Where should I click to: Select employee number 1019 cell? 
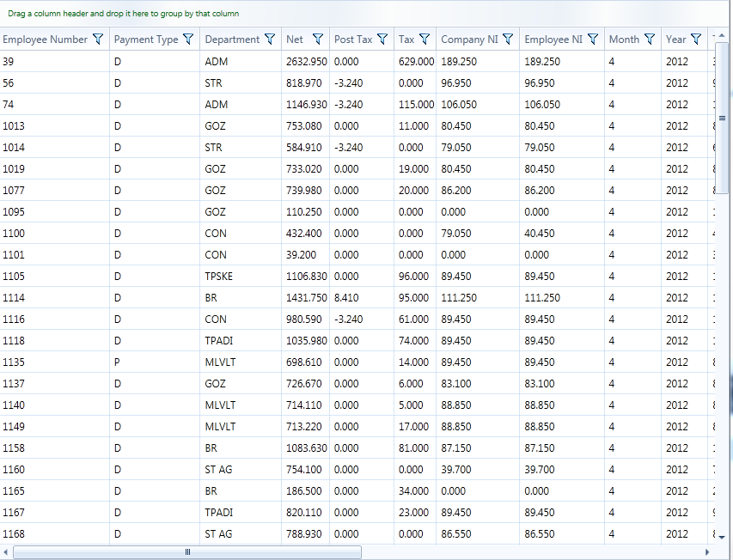click(x=55, y=168)
